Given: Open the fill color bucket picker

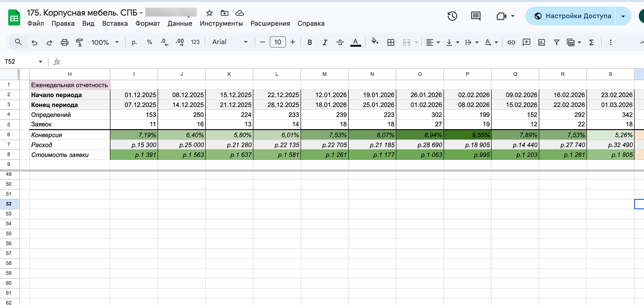Looking at the screenshot, I should coord(375,42).
